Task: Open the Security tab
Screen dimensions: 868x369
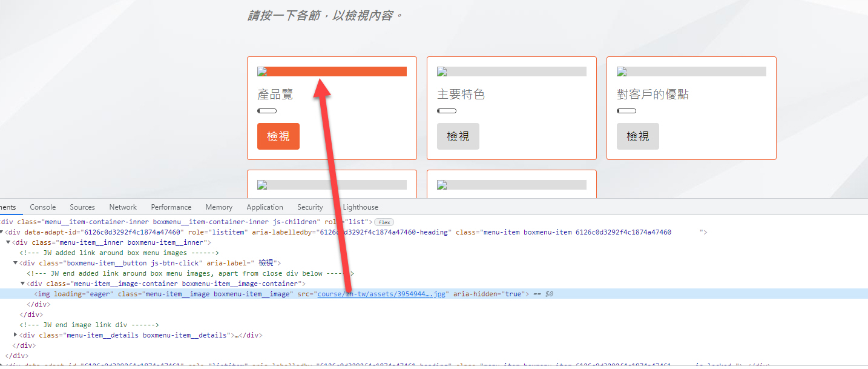Action: tap(310, 207)
